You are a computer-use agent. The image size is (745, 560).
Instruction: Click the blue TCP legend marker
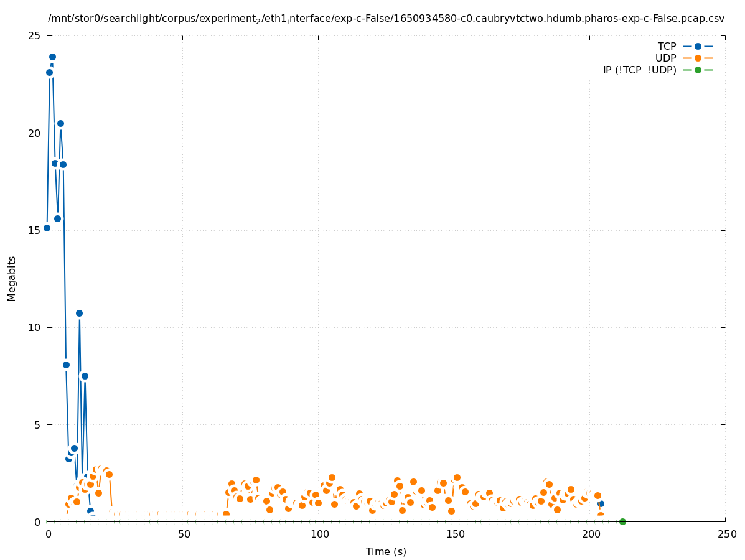click(x=698, y=46)
